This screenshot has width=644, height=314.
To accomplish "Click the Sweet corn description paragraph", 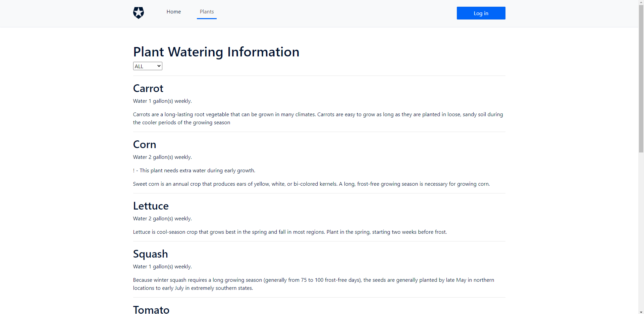I will tap(311, 184).
